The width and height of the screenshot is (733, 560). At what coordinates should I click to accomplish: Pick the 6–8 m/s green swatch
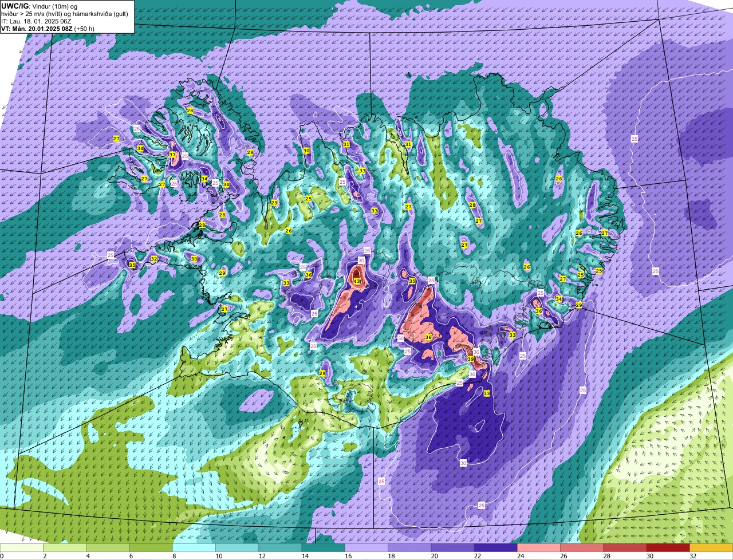(x=151, y=548)
